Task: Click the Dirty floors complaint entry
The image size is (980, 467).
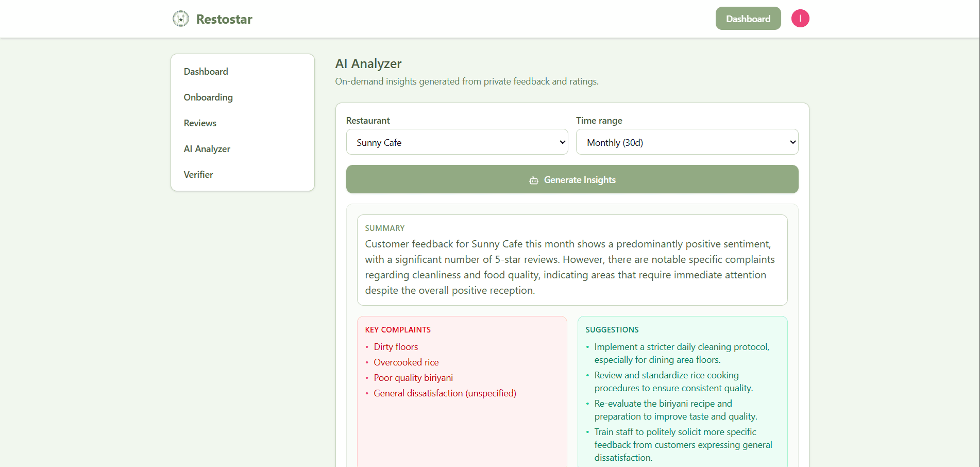Action: 396,346
